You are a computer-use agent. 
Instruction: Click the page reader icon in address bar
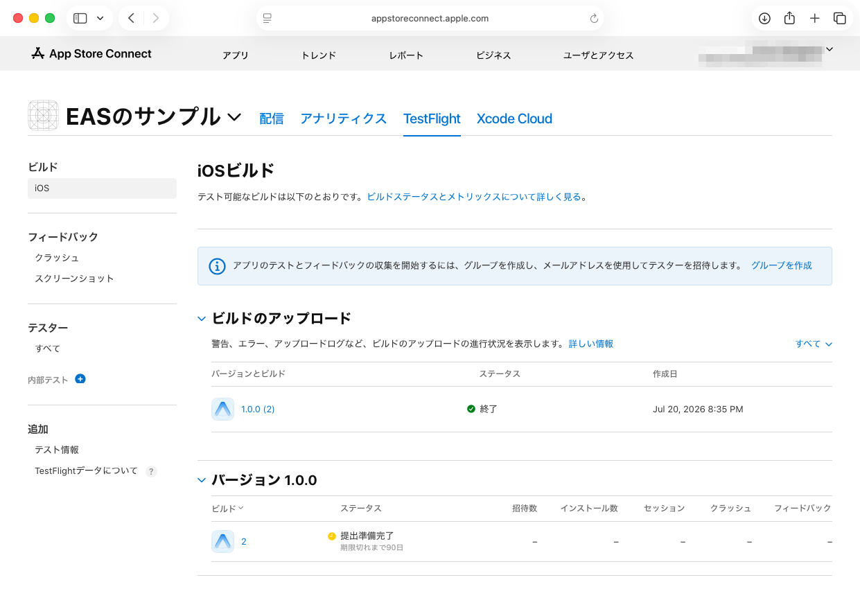[x=267, y=19]
